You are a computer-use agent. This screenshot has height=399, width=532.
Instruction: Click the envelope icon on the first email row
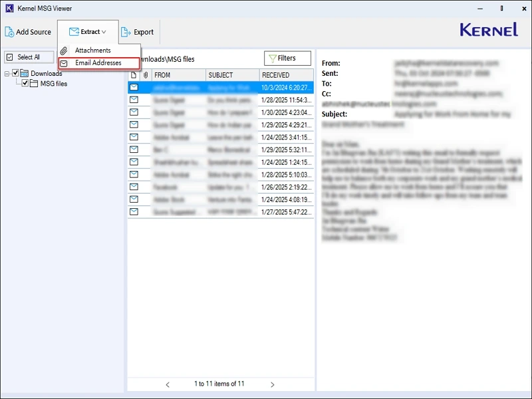[x=135, y=87]
